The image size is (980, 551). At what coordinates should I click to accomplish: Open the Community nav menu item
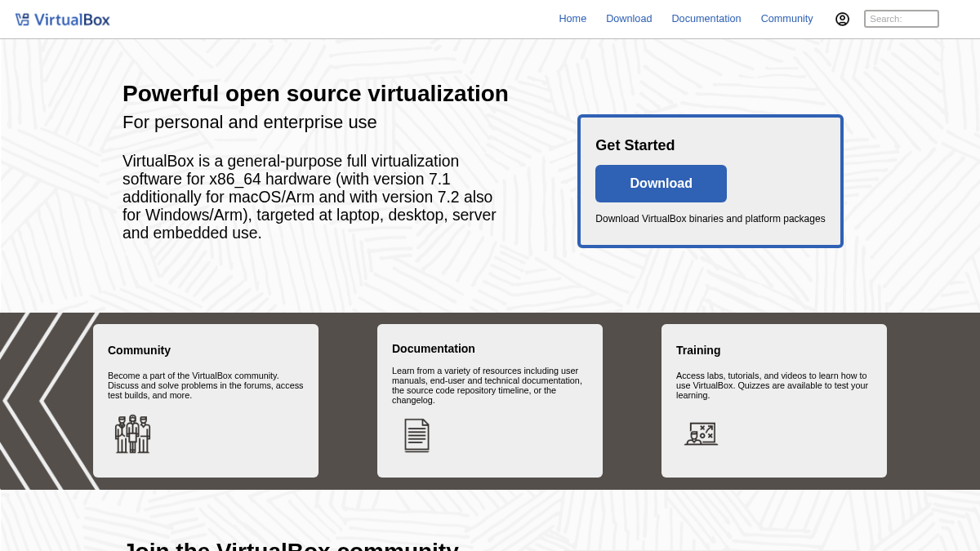point(786,19)
